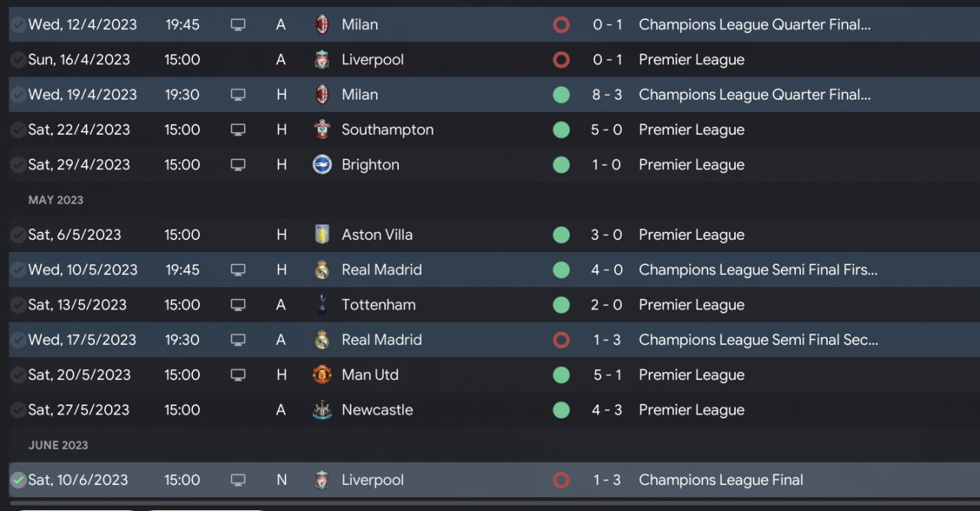The image size is (980, 511).
Task: Click the green win indicator for the Man Utd match
Action: 561,375
